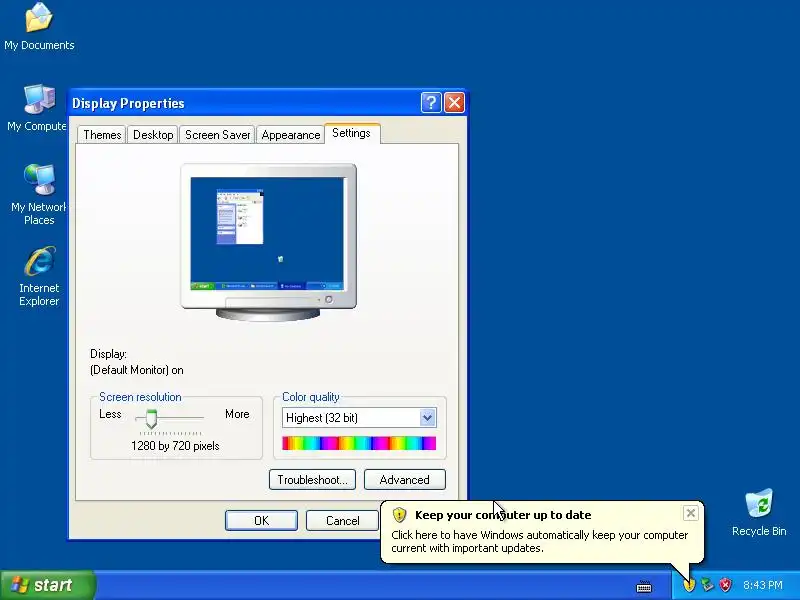This screenshot has height=600, width=800.
Task: Open My Computer desktop icon
Action: pyautogui.click(x=37, y=108)
